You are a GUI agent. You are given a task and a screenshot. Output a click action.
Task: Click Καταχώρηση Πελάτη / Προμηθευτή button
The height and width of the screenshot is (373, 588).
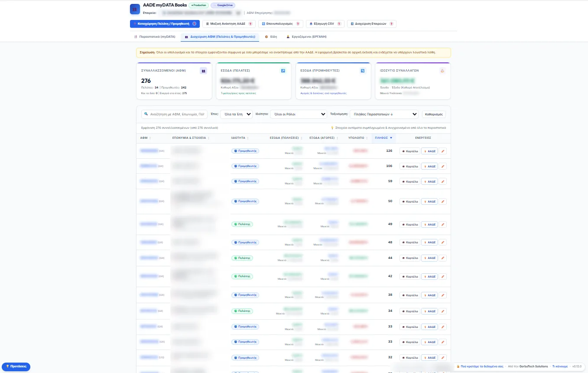(x=164, y=24)
